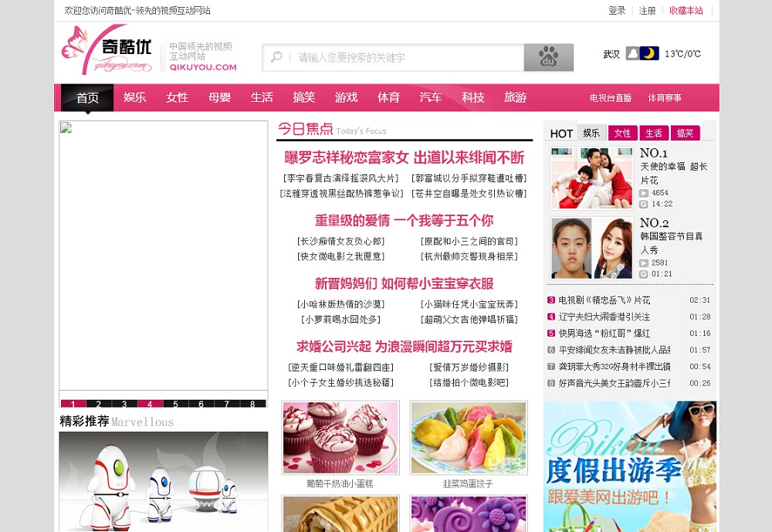Select slideshow page 4
This screenshot has height=532, width=772.
pyautogui.click(x=151, y=403)
